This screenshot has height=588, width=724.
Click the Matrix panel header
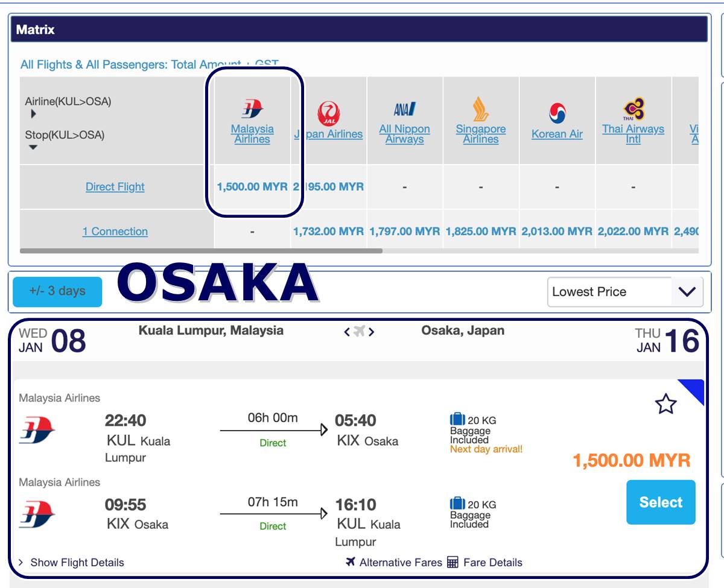[359, 29]
